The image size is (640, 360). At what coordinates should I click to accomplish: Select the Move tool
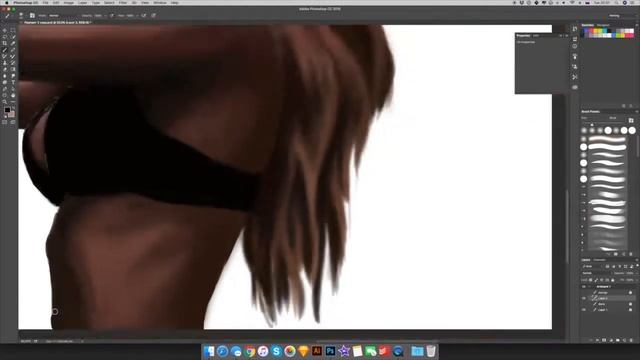tap(4, 30)
